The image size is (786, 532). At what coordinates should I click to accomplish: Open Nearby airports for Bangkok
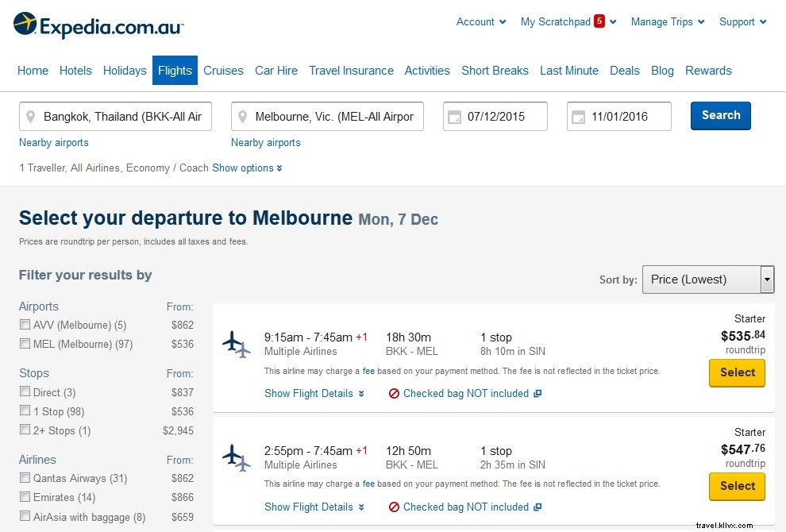(53, 142)
